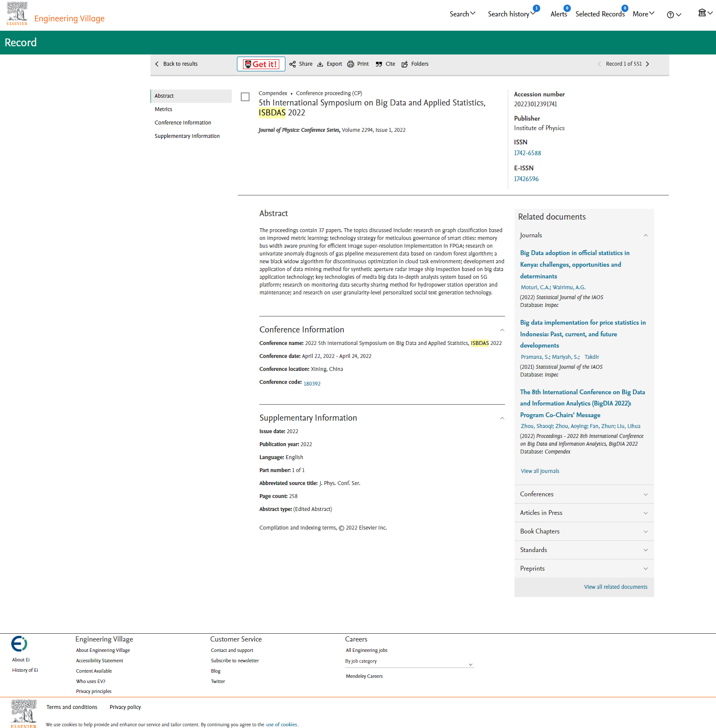This screenshot has width=716, height=728.
Task: Click the Alerts count badge
Action: coord(567,8)
